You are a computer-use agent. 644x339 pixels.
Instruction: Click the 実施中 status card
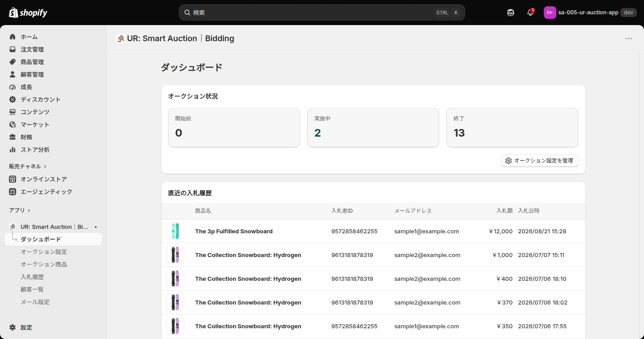point(373,128)
